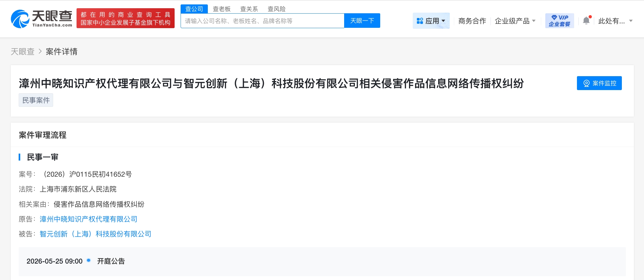Open defendant 智元创新（上海）科技股份有限公司 link
This screenshot has width=644, height=280.
click(x=96, y=234)
